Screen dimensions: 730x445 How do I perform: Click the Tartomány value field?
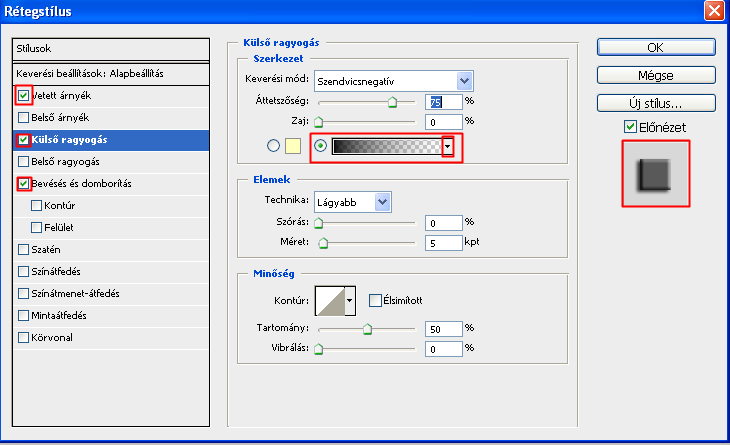[444, 329]
